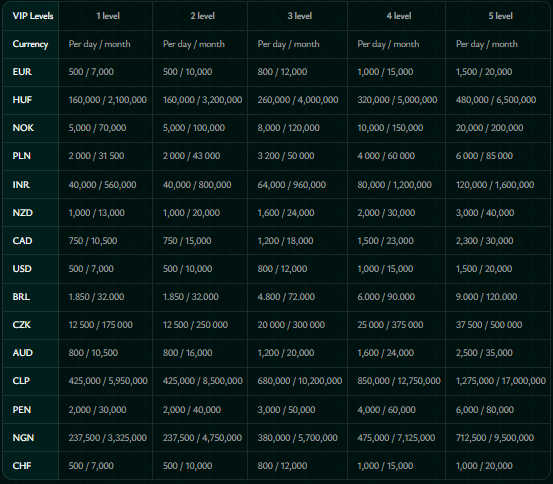
Task: Select the 1 level column header
Action: (108, 16)
